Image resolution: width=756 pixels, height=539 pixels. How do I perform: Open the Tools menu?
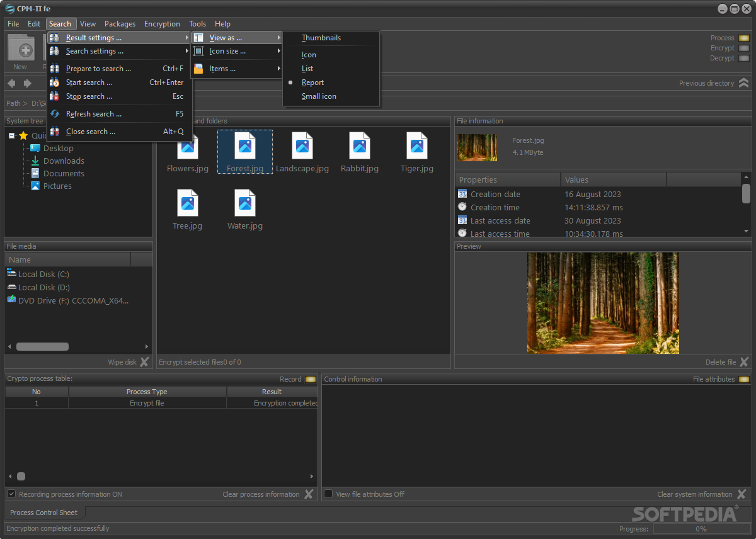(197, 24)
